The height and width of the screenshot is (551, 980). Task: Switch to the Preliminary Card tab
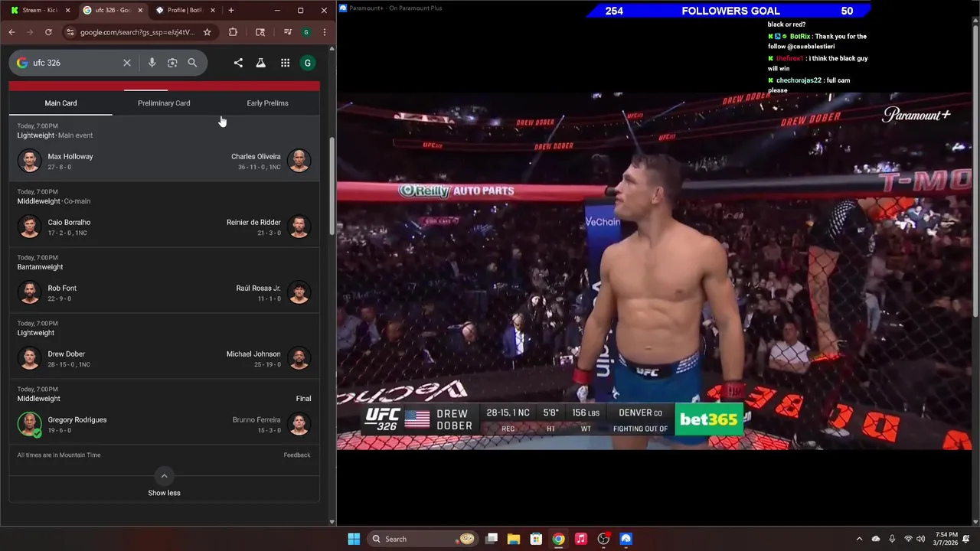click(164, 103)
